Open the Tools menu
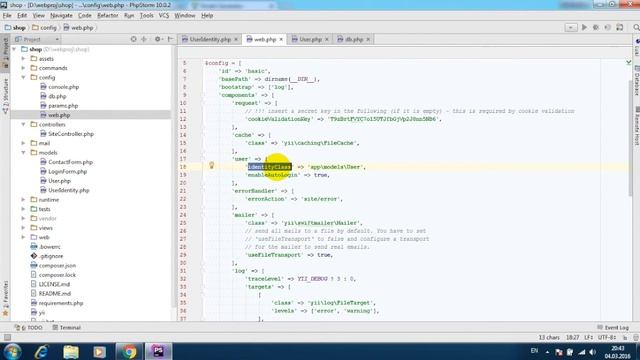640x360 pixels. click(146, 16)
